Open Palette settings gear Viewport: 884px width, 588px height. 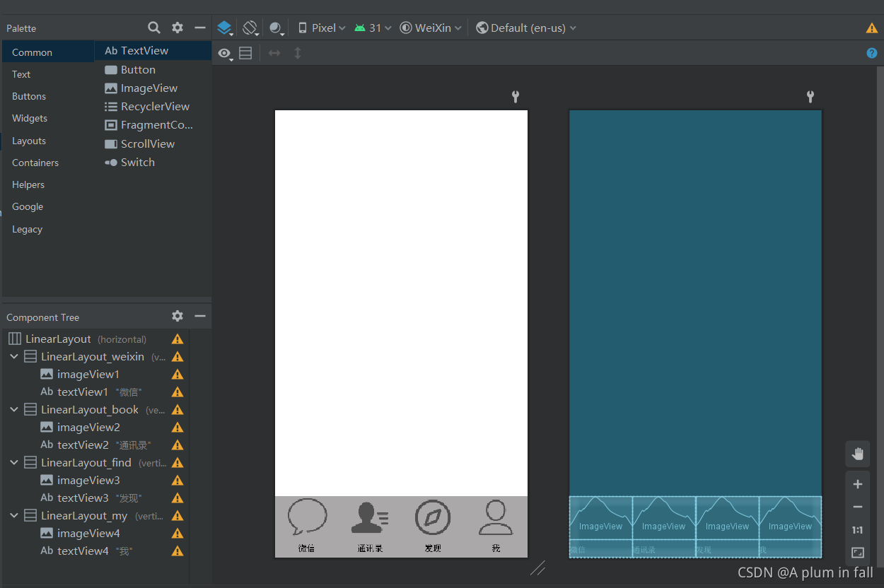[x=178, y=28]
